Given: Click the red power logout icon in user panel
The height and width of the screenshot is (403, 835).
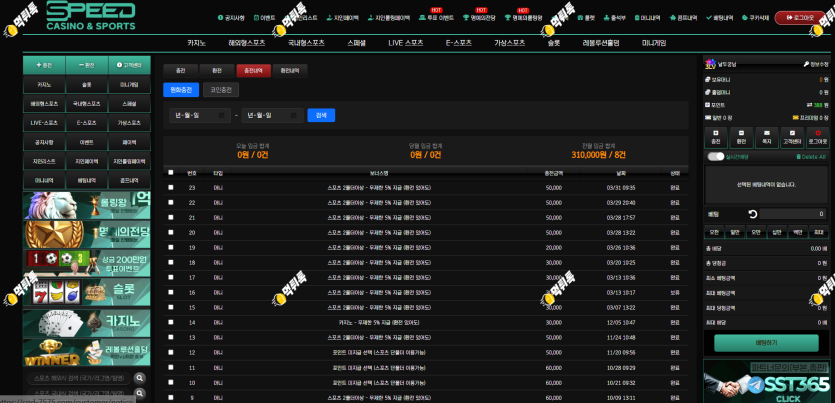Looking at the screenshot, I should coord(818,133).
